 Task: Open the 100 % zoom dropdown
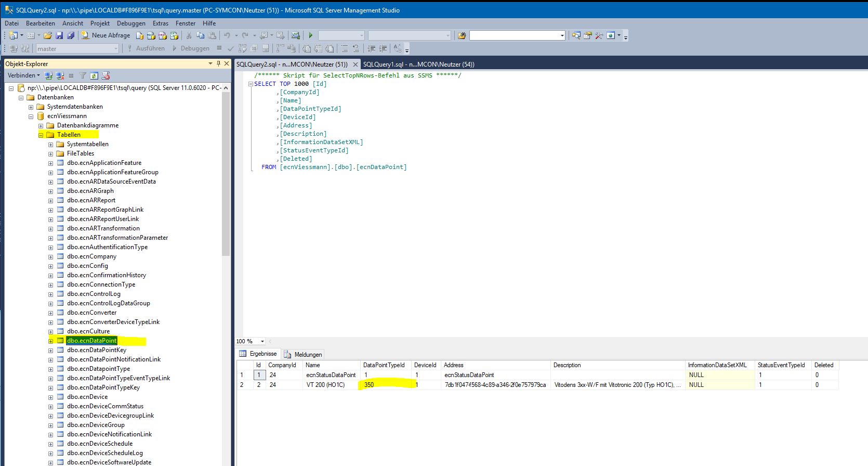262,342
